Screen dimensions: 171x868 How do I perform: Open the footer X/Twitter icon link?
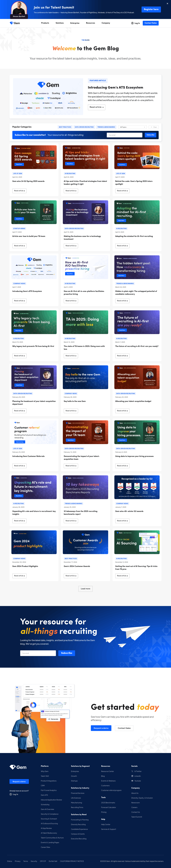pyautogui.click(x=132, y=771)
